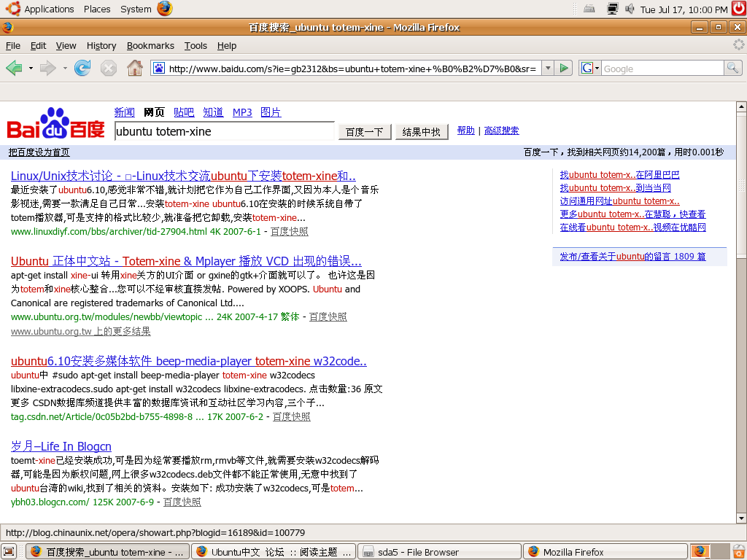Screen dimensions: 747x560
Task: Click the Show Desktop icon in bottom panel
Action: pyautogui.click(x=9, y=552)
